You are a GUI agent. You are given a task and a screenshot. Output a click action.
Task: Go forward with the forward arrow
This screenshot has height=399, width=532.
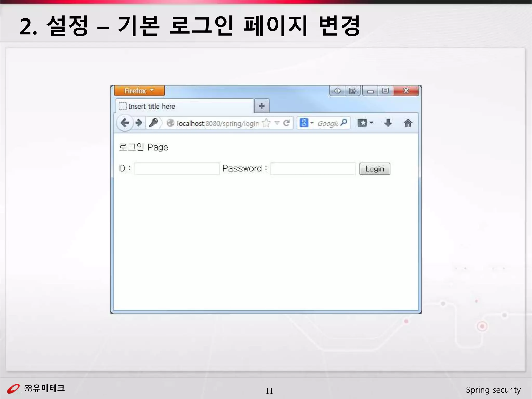[x=139, y=123]
